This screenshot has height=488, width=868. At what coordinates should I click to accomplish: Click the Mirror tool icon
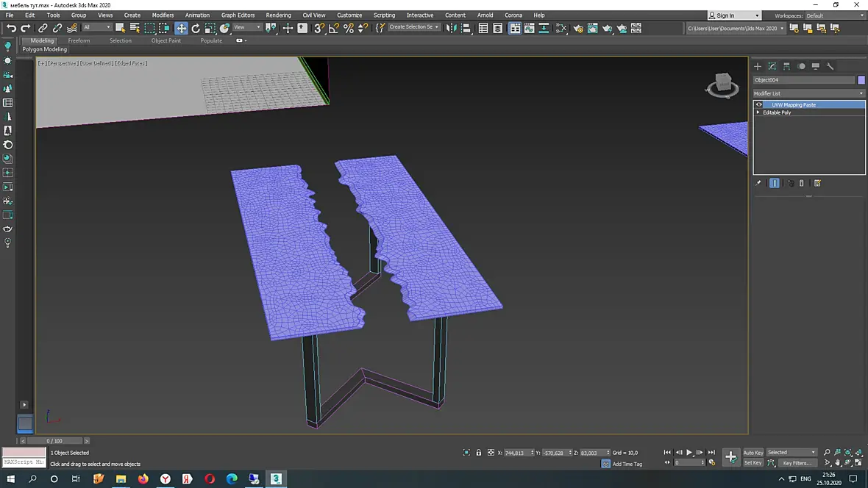(x=451, y=28)
